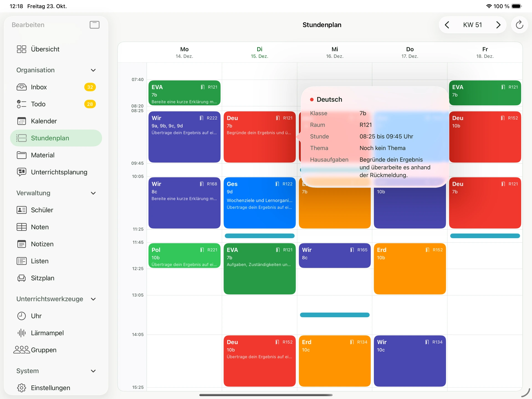Screen dimensions: 532x399
Task: Open Kalender in sidebar
Action: tap(56, 121)
